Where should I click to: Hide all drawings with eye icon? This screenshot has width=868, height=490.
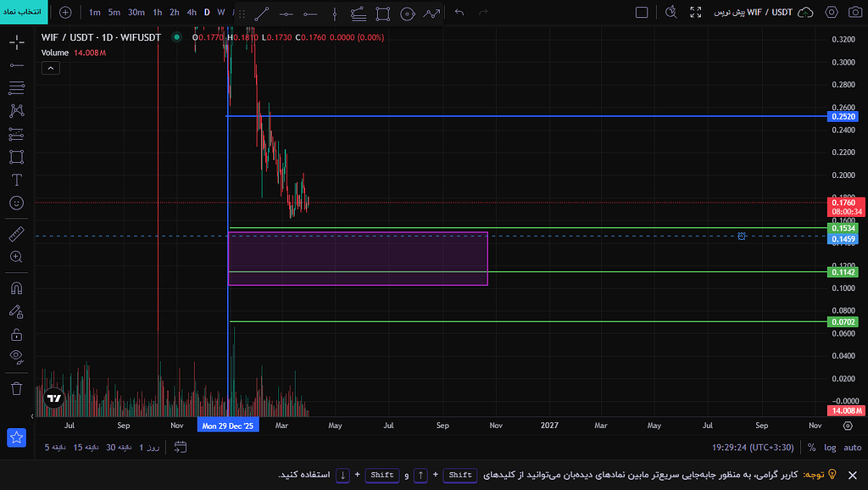[17, 357]
